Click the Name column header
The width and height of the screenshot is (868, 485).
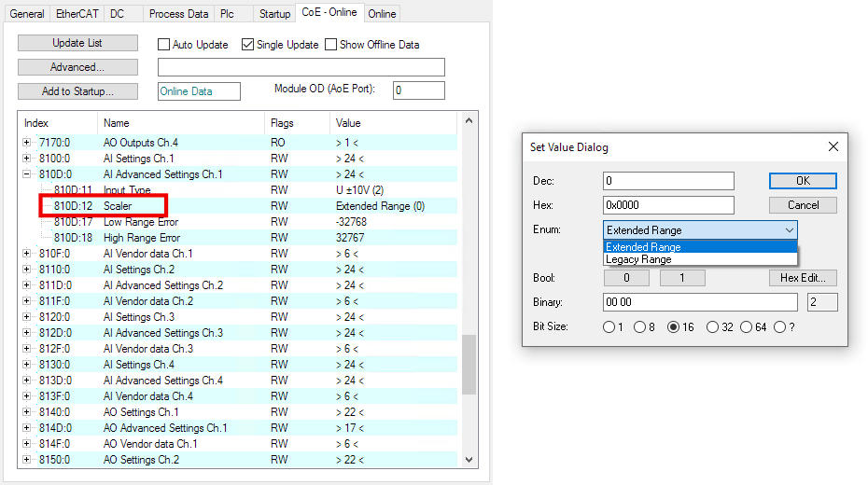[x=181, y=123]
